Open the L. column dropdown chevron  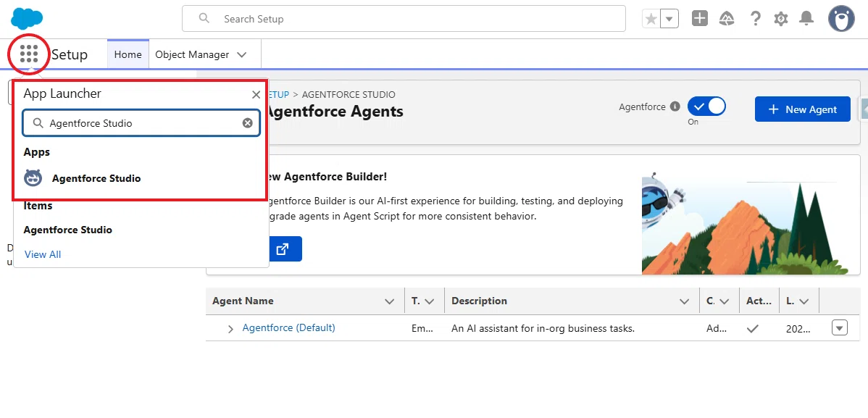tap(804, 301)
